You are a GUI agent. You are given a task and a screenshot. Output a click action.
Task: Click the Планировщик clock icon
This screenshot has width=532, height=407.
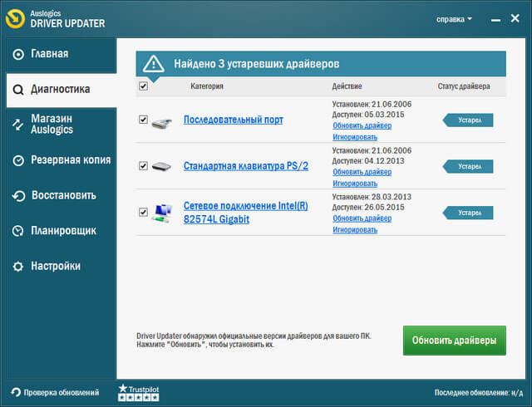[x=19, y=231]
